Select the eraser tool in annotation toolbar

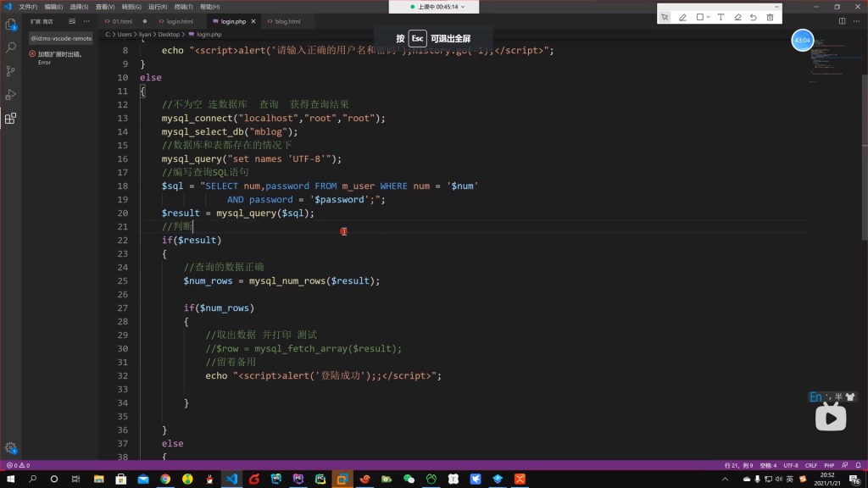click(737, 17)
